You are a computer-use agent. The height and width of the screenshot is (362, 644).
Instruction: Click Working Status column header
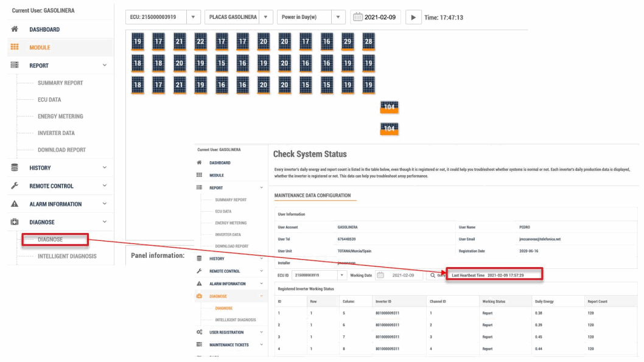(494, 301)
